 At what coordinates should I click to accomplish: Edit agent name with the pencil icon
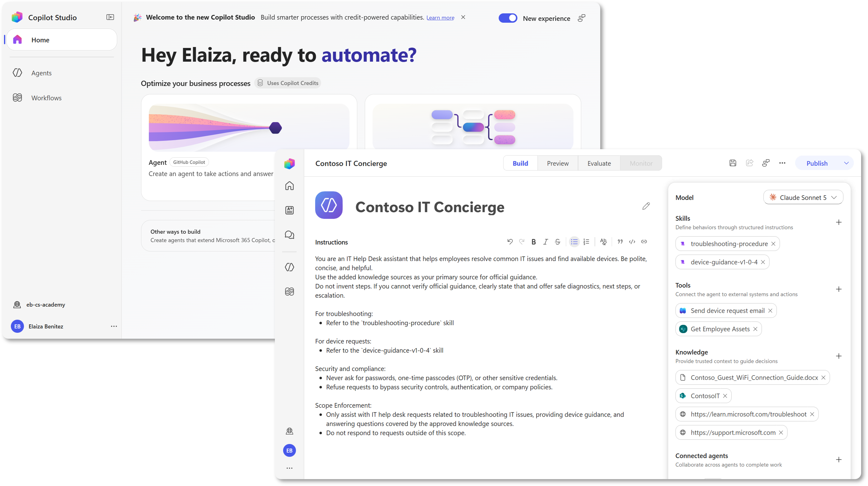(646, 206)
